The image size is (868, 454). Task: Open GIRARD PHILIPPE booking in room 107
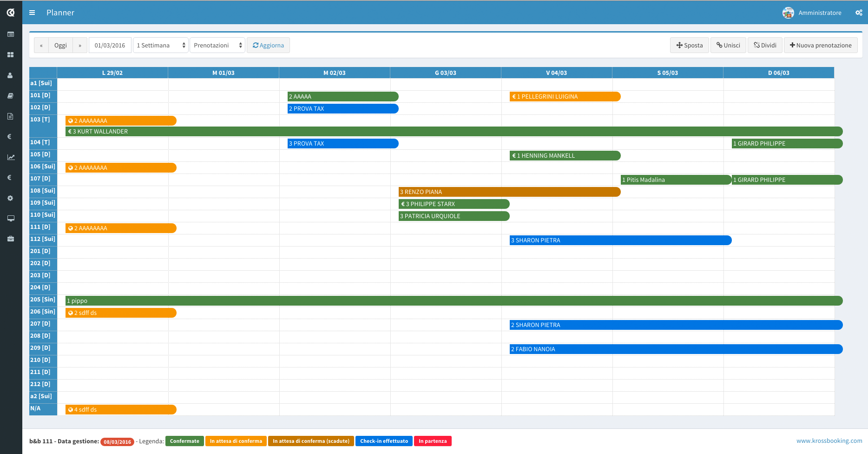(787, 180)
